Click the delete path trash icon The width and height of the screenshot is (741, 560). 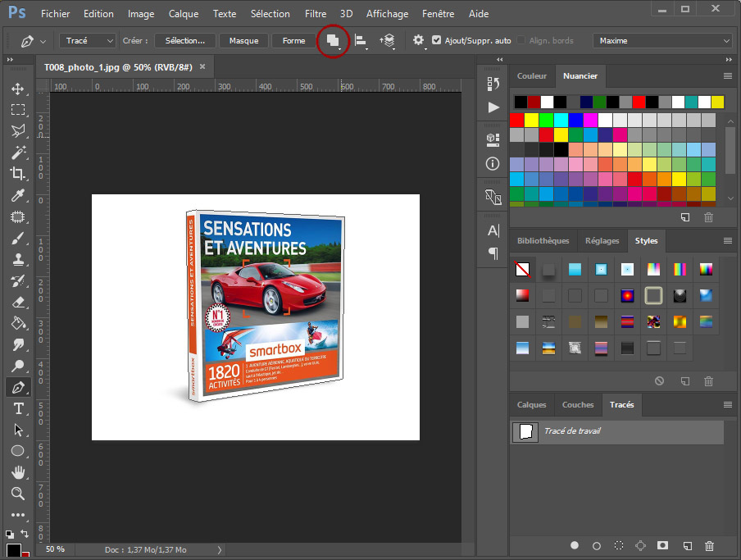point(709,545)
